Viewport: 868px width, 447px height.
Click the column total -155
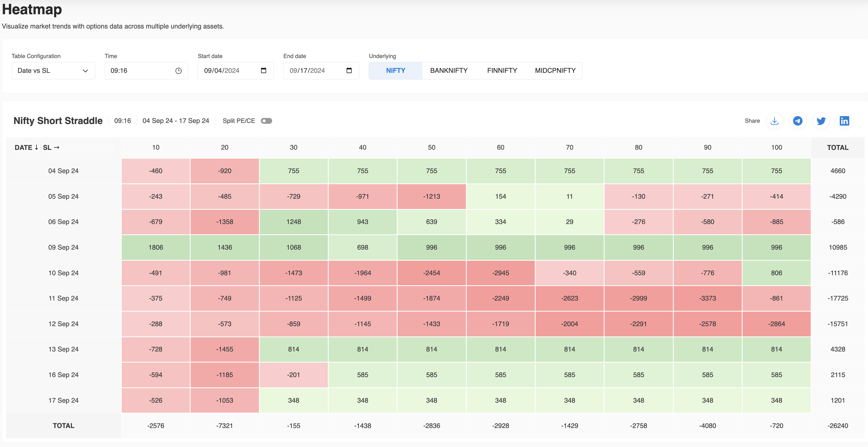pyautogui.click(x=294, y=426)
